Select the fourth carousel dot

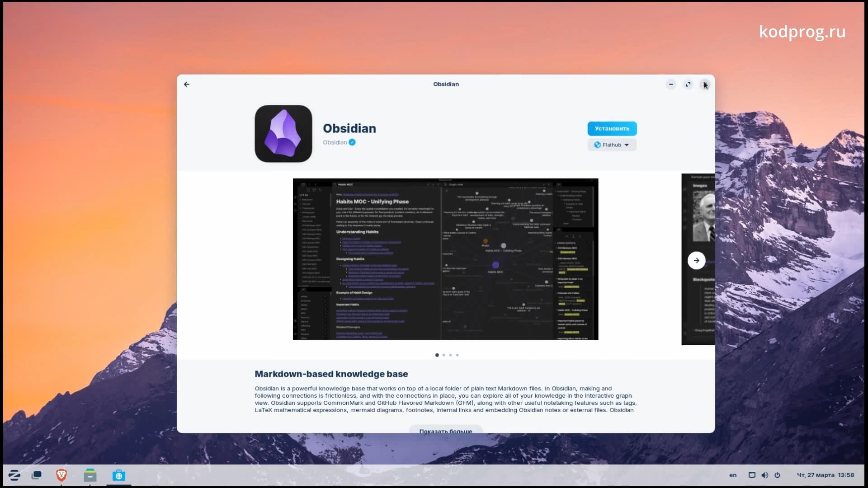(x=457, y=355)
